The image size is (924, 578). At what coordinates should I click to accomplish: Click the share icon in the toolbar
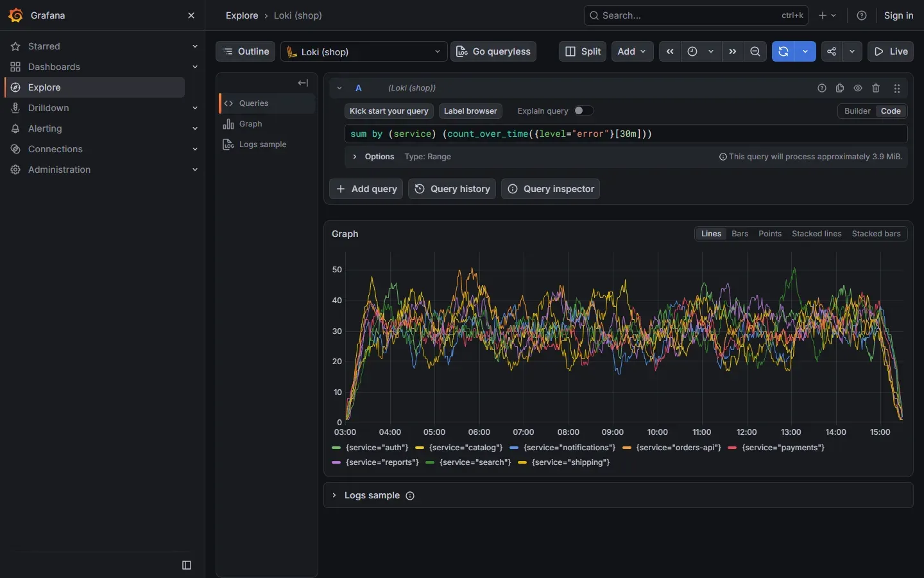[832, 51]
